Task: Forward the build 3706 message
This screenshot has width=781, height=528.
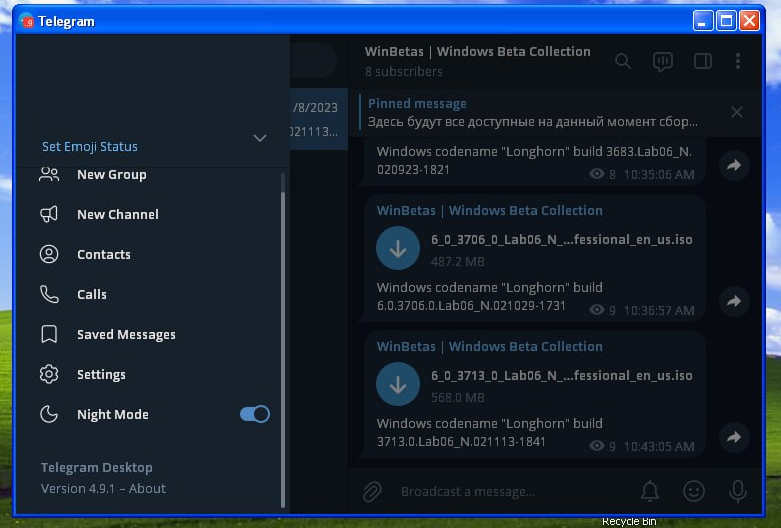Action: coord(734,301)
